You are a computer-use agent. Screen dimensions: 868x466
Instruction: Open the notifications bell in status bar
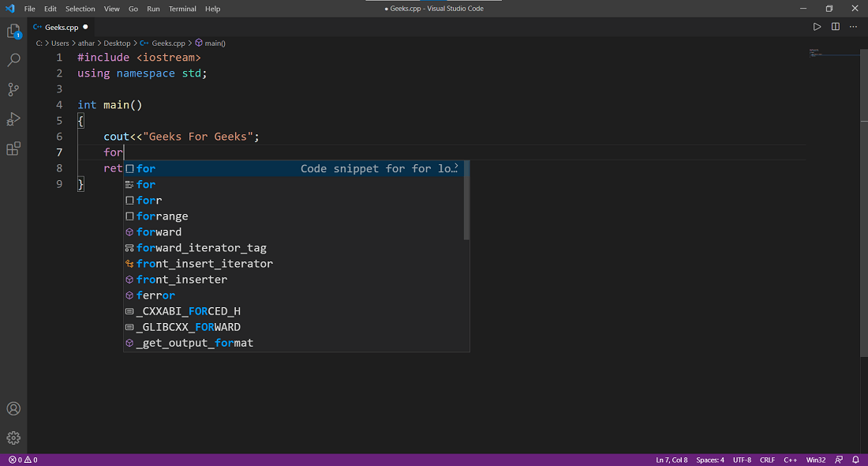click(x=855, y=460)
